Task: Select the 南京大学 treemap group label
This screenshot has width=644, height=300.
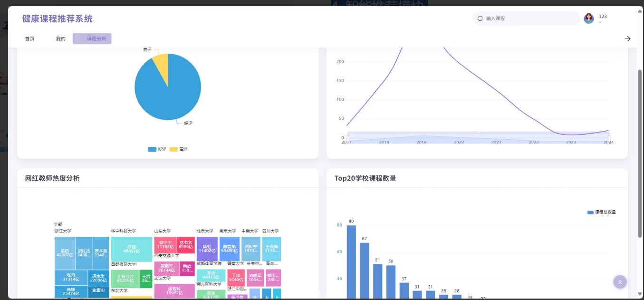Action: pyautogui.click(x=228, y=231)
